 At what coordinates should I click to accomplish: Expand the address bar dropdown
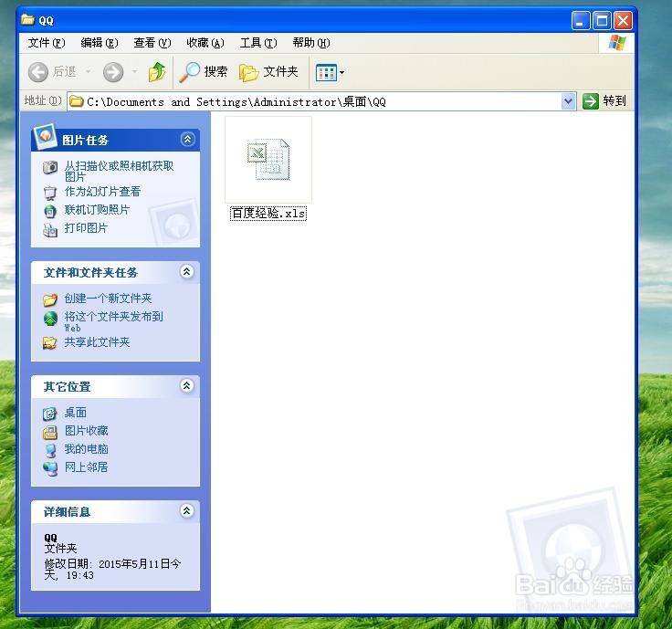pos(568,101)
